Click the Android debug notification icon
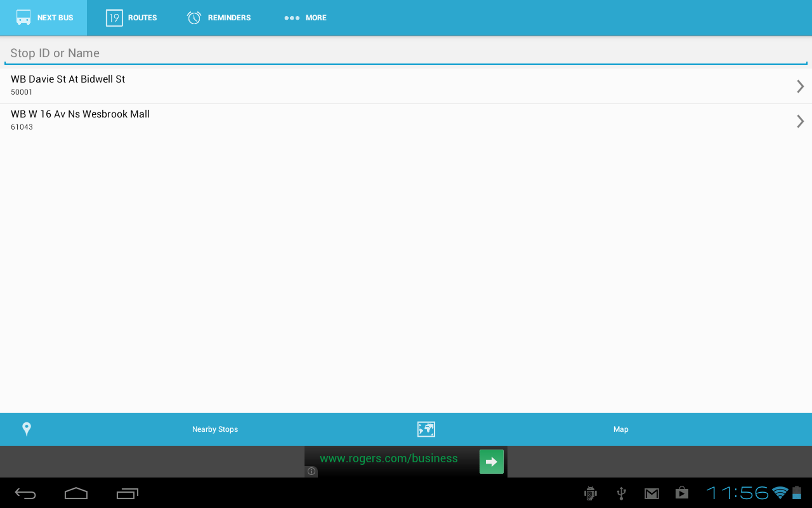812x508 pixels. pos(591,493)
